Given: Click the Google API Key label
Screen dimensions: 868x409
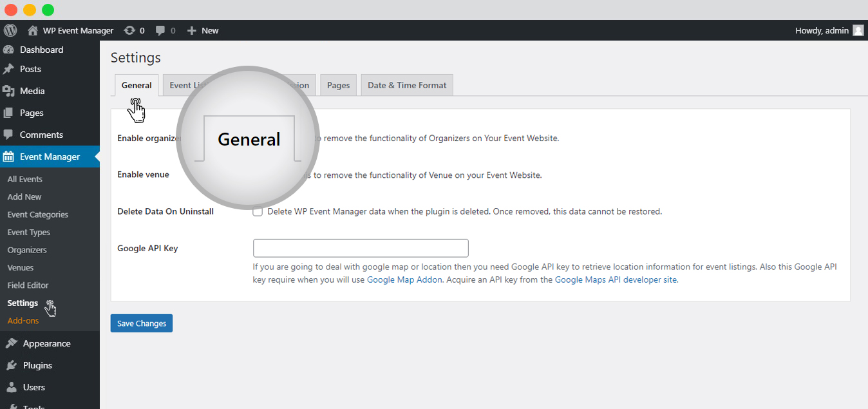Looking at the screenshot, I should point(147,248).
